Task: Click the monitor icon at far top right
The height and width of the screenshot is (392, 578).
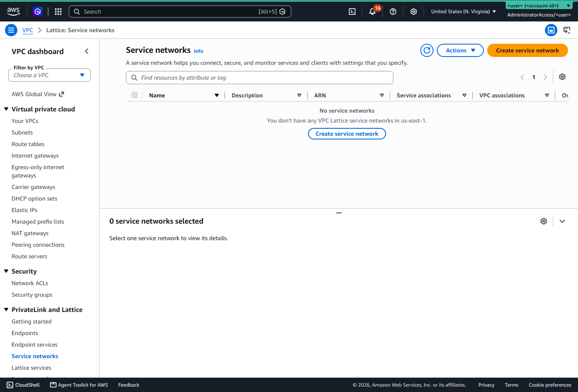Action: tap(567, 30)
